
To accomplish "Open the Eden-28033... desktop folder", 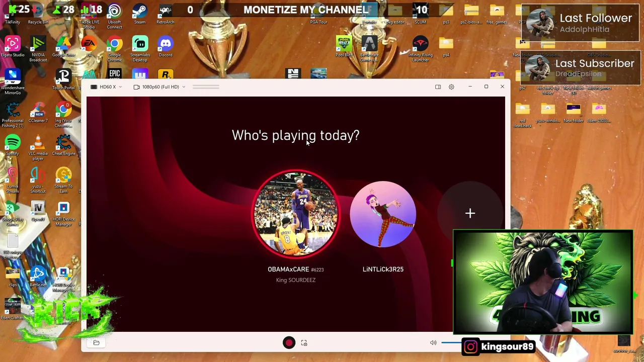I will click(x=599, y=113).
